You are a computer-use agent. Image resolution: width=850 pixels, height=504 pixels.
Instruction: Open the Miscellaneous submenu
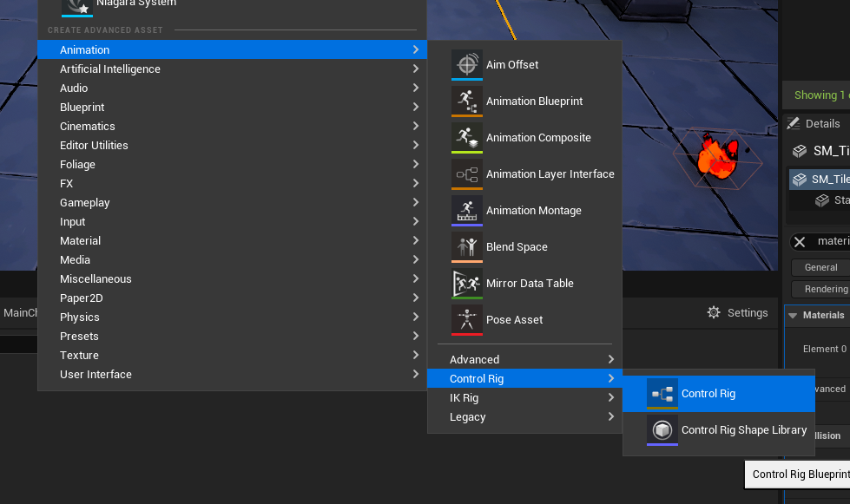click(232, 278)
